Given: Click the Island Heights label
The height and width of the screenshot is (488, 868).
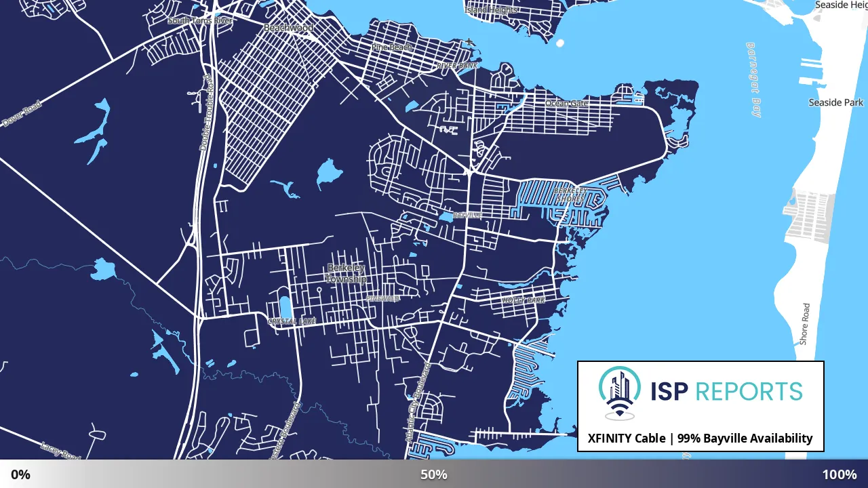Looking at the screenshot, I should click(x=491, y=9).
